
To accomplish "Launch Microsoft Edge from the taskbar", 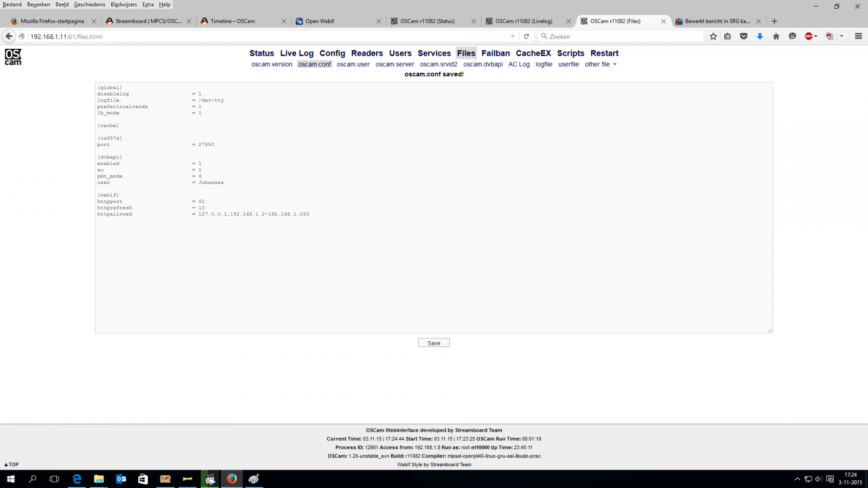I will [77, 479].
